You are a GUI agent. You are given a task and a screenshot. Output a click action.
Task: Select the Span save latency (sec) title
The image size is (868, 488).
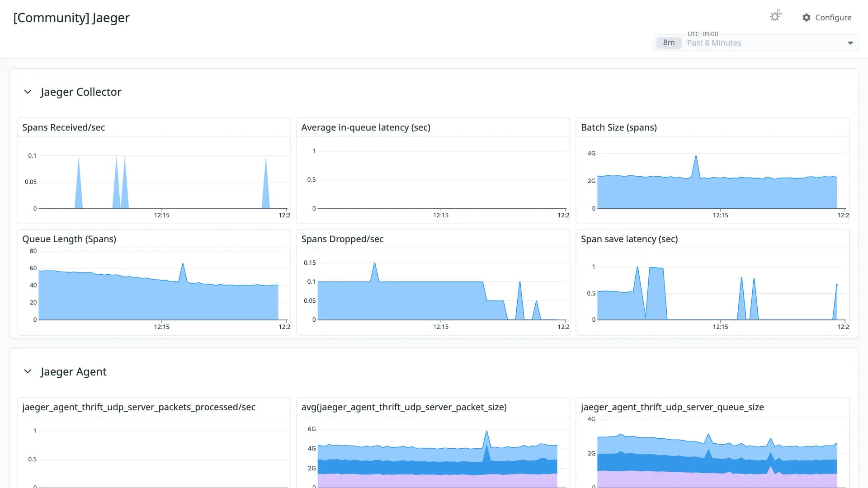tap(629, 239)
